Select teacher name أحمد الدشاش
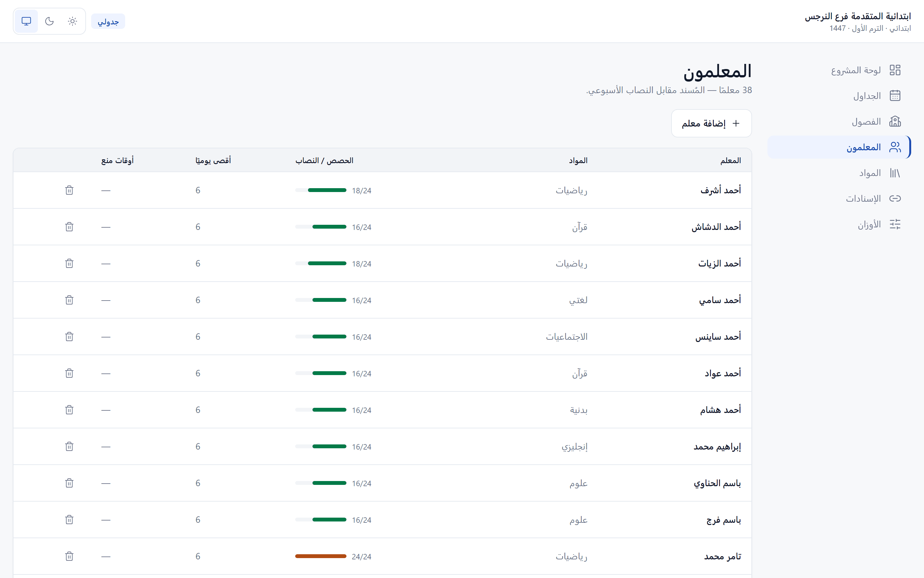Screen dimensions: 924x578 716,227
